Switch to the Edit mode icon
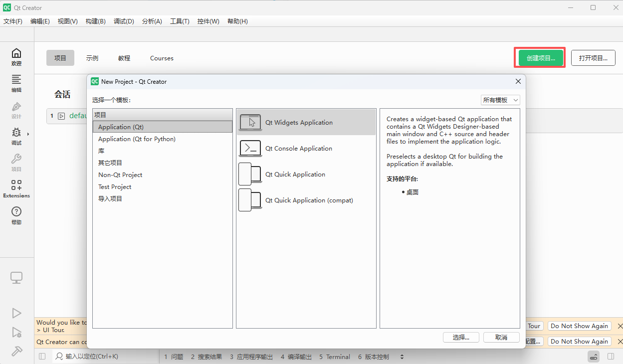 tap(16, 79)
